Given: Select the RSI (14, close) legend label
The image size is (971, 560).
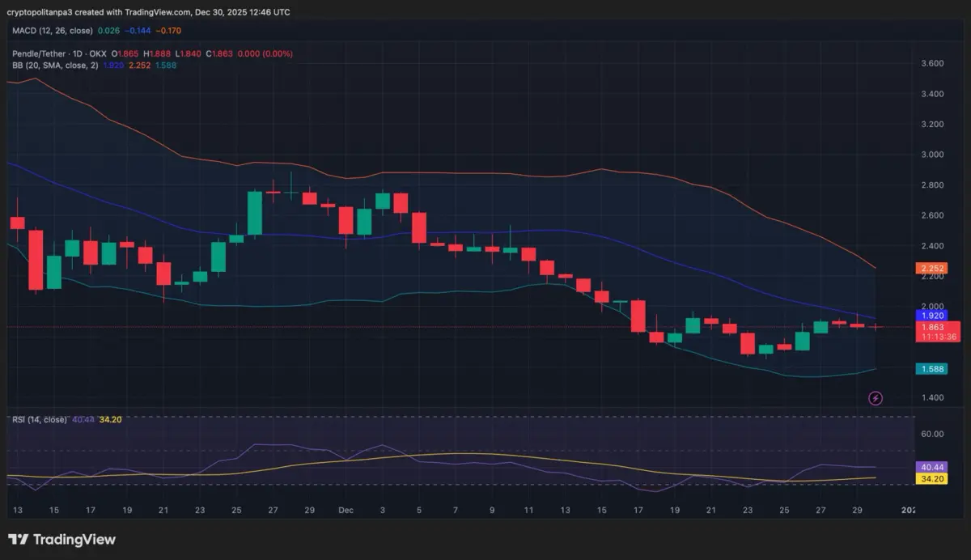Looking at the screenshot, I should pyautogui.click(x=40, y=419).
